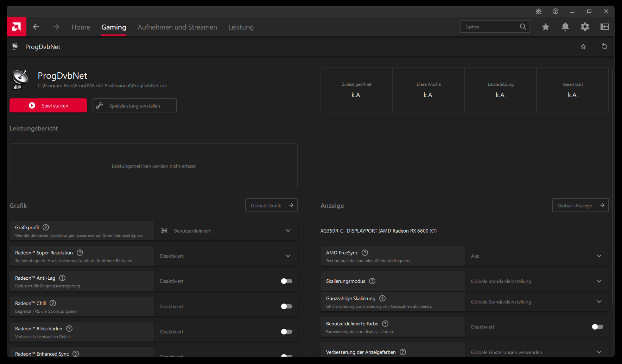Toggle the sidebar panel icon
This screenshot has height=364, width=622.
[x=605, y=27]
